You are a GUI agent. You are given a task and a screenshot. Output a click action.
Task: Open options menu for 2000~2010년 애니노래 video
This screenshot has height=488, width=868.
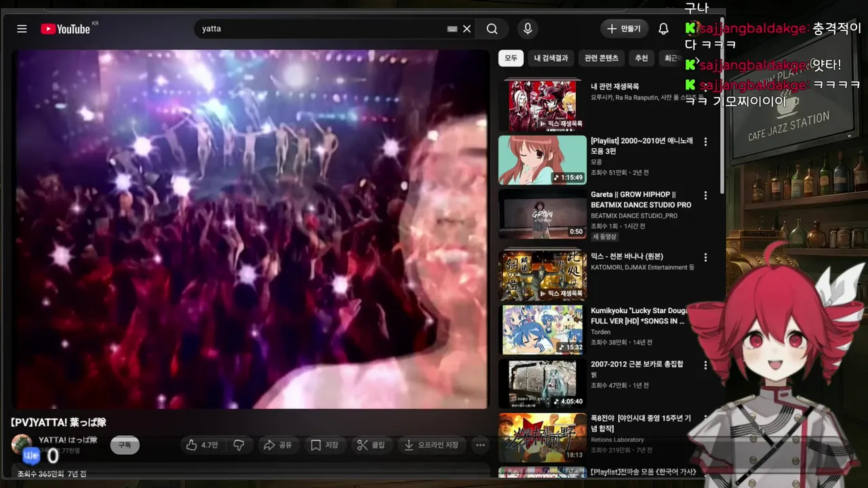(x=705, y=142)
